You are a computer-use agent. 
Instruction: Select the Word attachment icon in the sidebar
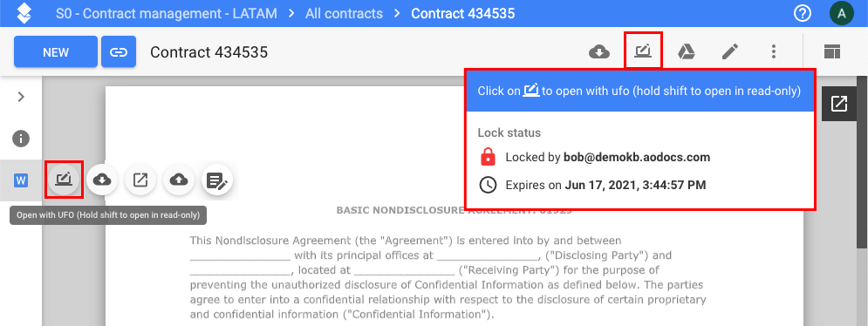coord(21,180)
